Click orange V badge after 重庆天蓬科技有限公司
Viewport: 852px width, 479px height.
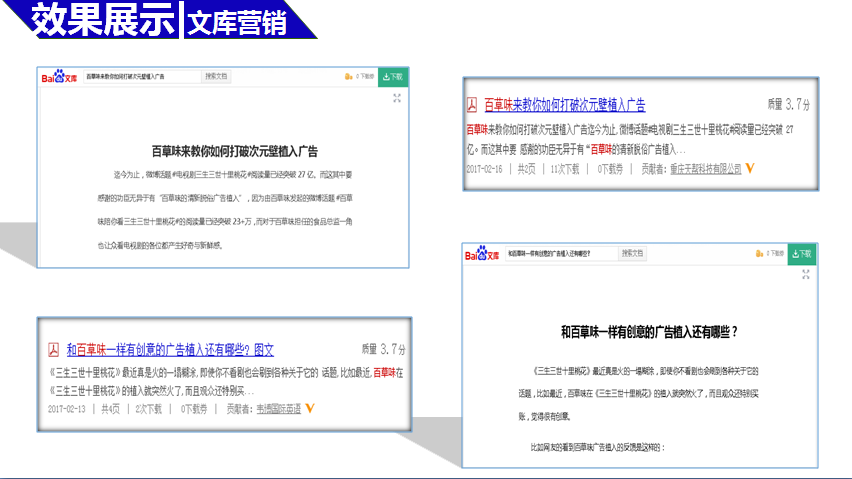coord(750,169)
